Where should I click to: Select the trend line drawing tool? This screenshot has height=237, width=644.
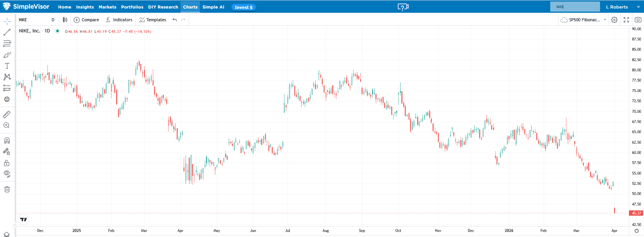coord(7,32)
